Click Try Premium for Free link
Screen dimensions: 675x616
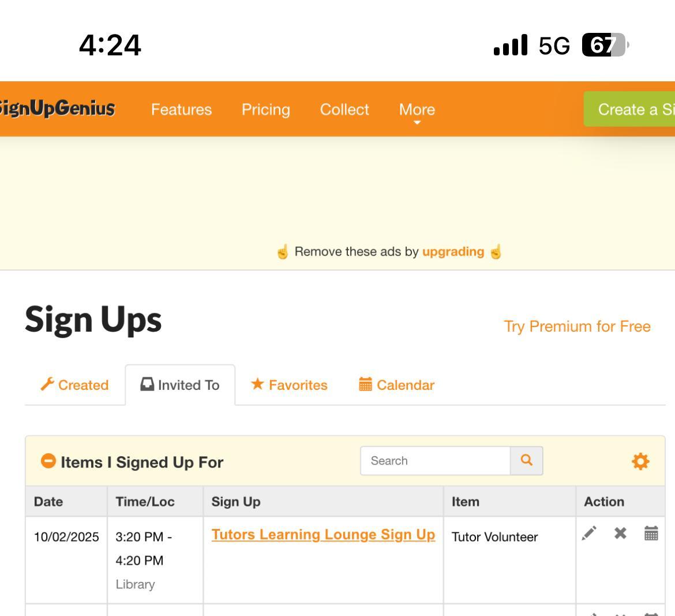click(x=577, y=326)
